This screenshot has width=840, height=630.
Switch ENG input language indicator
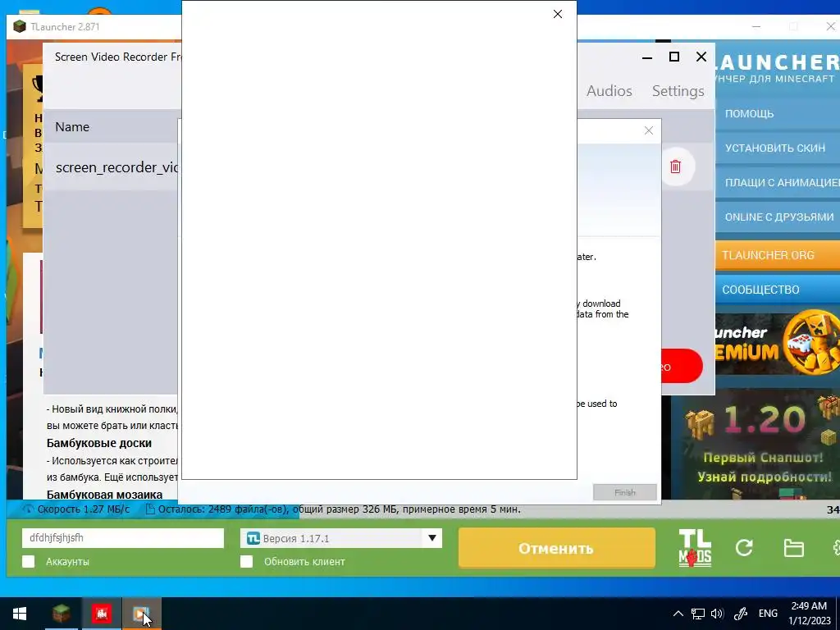[768, 614]
